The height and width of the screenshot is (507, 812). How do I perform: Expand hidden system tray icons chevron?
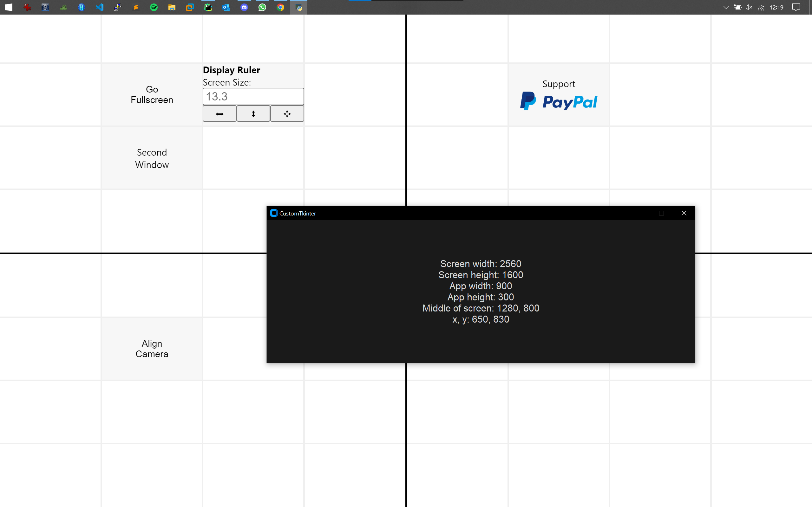(x=726, y=7)
